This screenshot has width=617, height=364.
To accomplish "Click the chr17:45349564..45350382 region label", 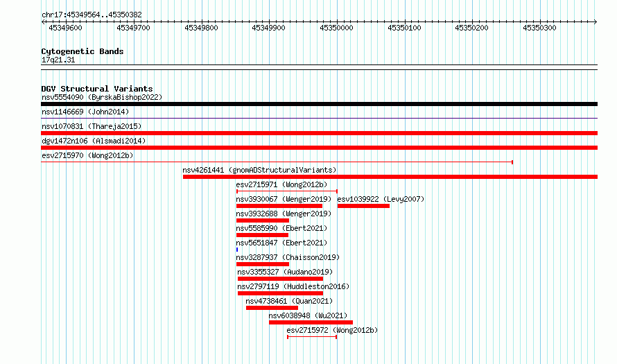I will tap(92, 15).
